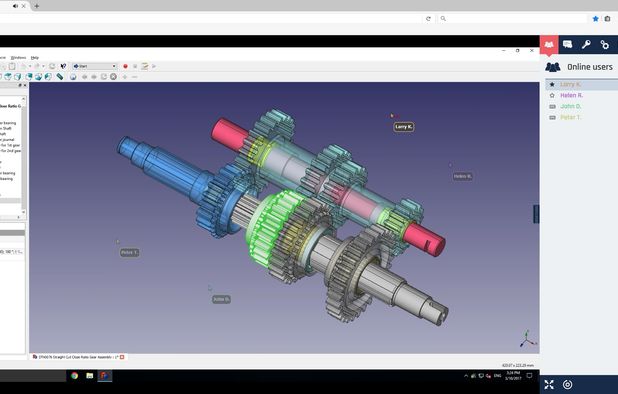Click the key access icon
Image resolution: width=618 pixels, height=394 pixels.
click(x=586, y=45)
